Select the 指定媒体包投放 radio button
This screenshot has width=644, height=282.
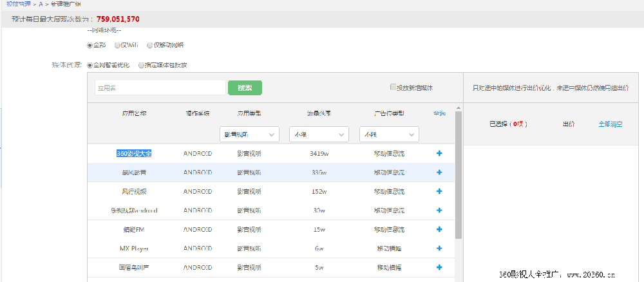(x=141, y=65)
